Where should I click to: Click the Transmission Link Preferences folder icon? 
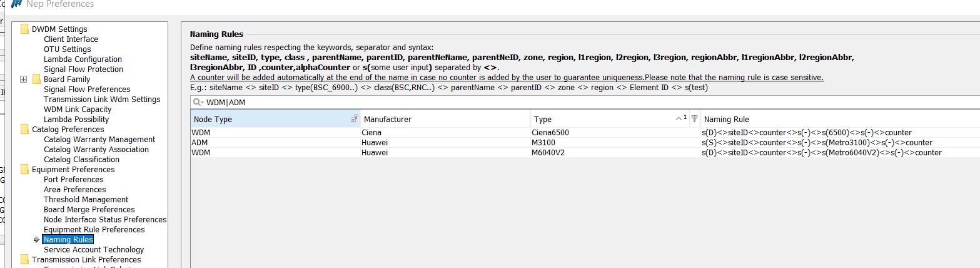24,259
